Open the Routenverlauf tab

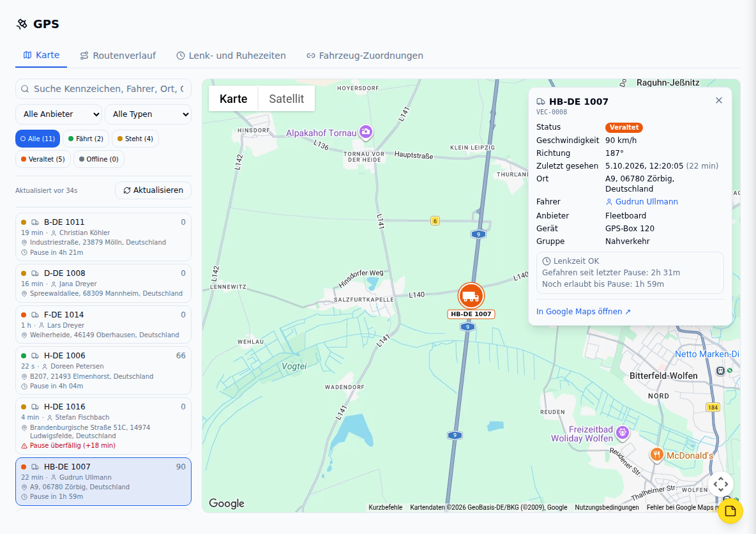click(x=118, y=56)
